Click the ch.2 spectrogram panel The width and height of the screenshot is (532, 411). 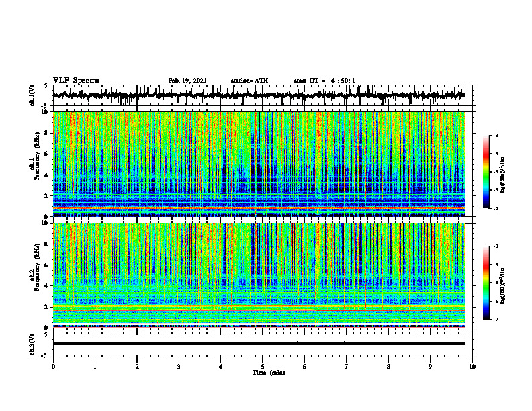tap(259, 275)
